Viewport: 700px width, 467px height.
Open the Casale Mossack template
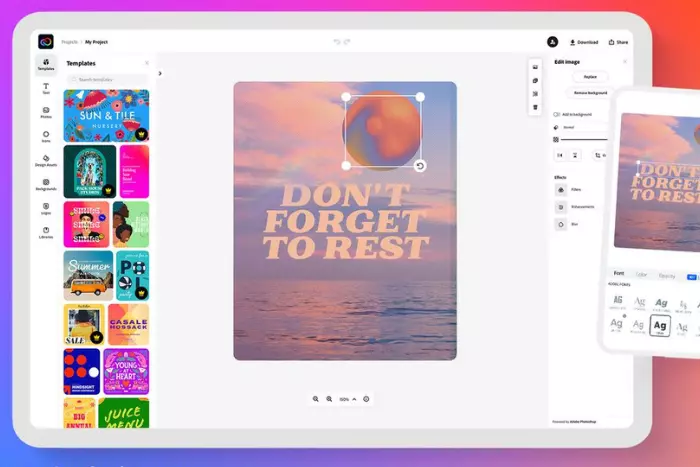(129, 325)
